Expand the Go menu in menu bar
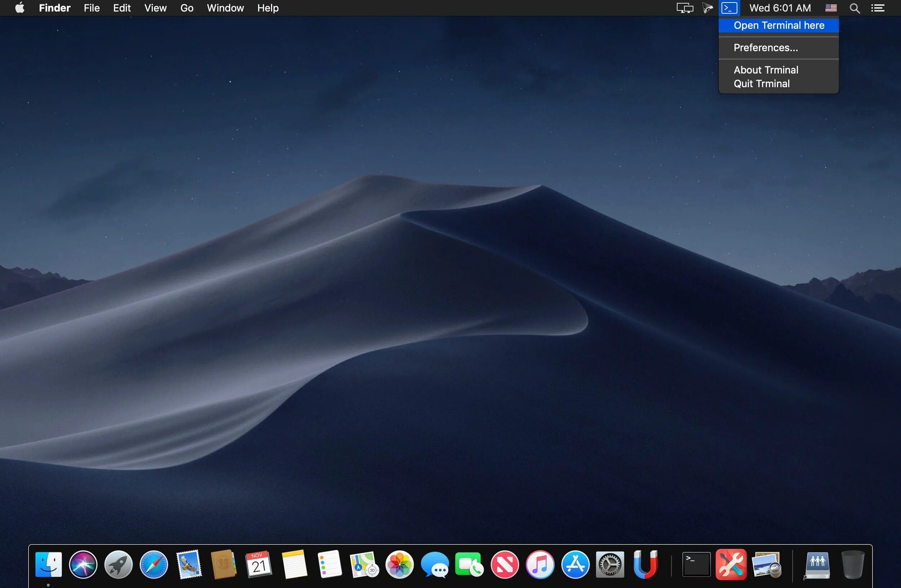The image size is (901, 588). click(187, 8)
